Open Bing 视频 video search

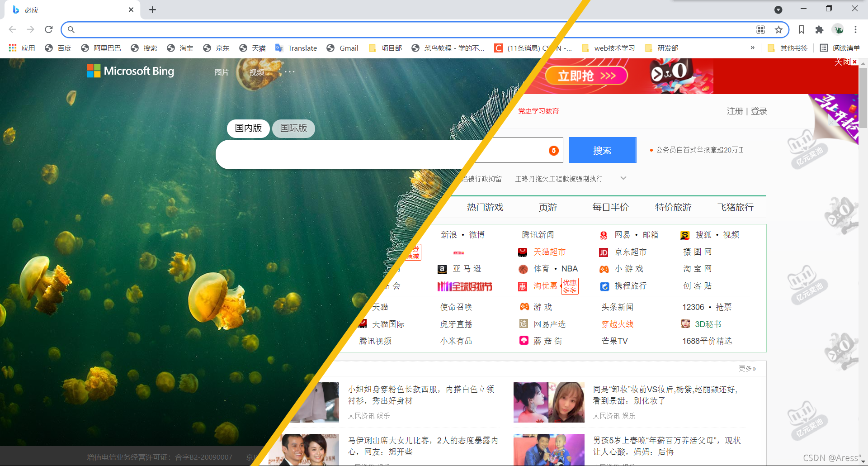tap(257, 72)
